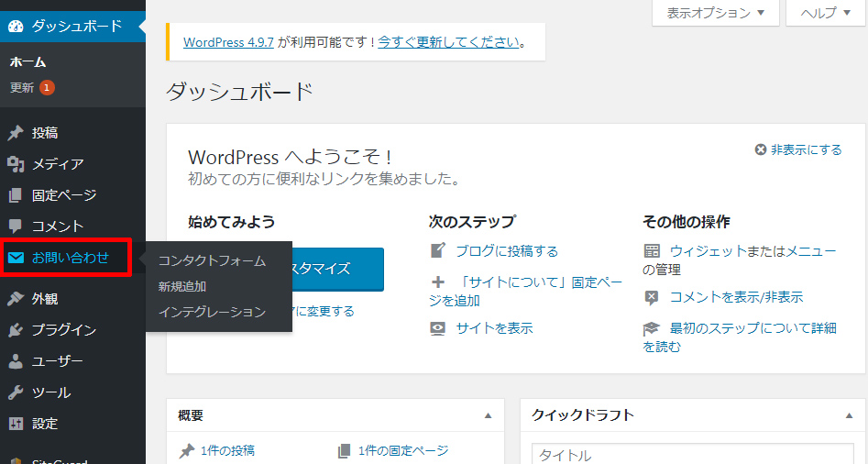
Task: Click the pushpin icon beside 投稿
Action: (x=16, y=133)
